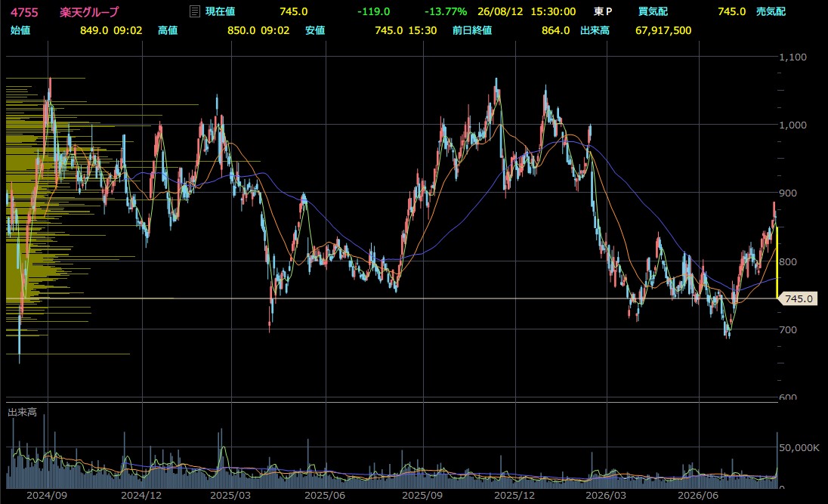Click the high price 850.0

click(x=241, y=31)
